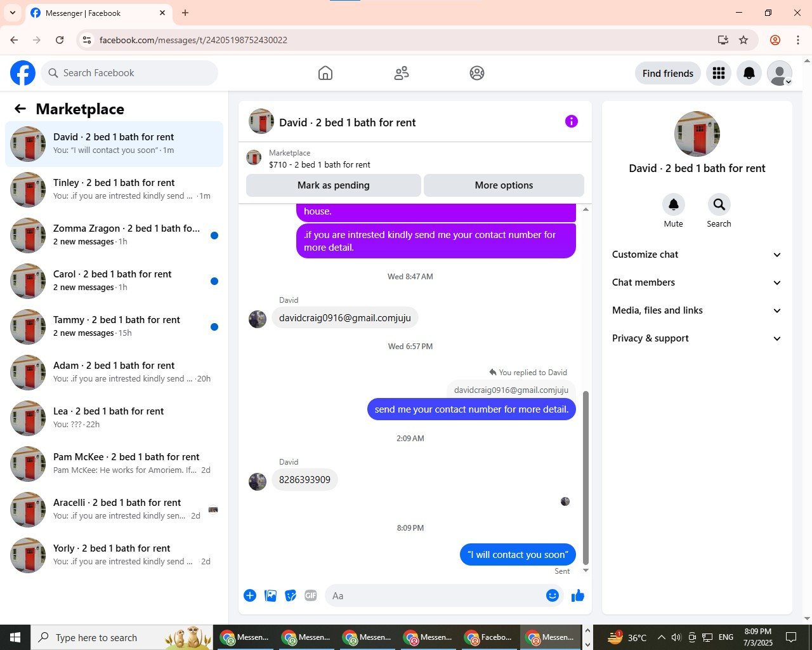Image resolution: width=812 pixels, height=650 pixels.
Task: Click the Search Facebook field
Action: (x=129, y=73)
